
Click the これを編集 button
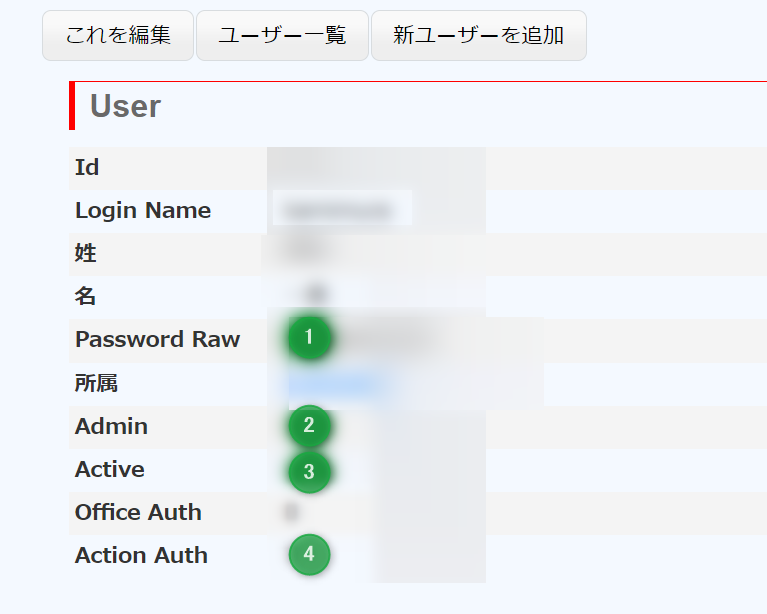117,36
